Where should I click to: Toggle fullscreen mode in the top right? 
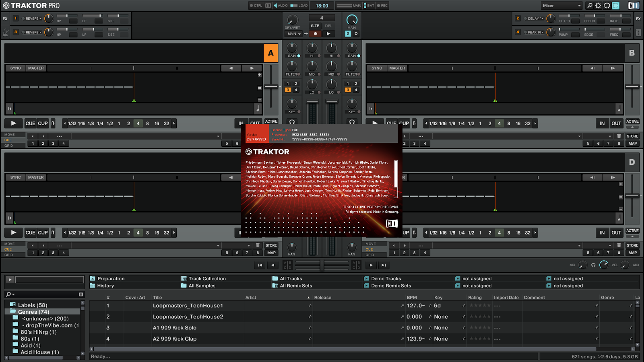[616, 5]
